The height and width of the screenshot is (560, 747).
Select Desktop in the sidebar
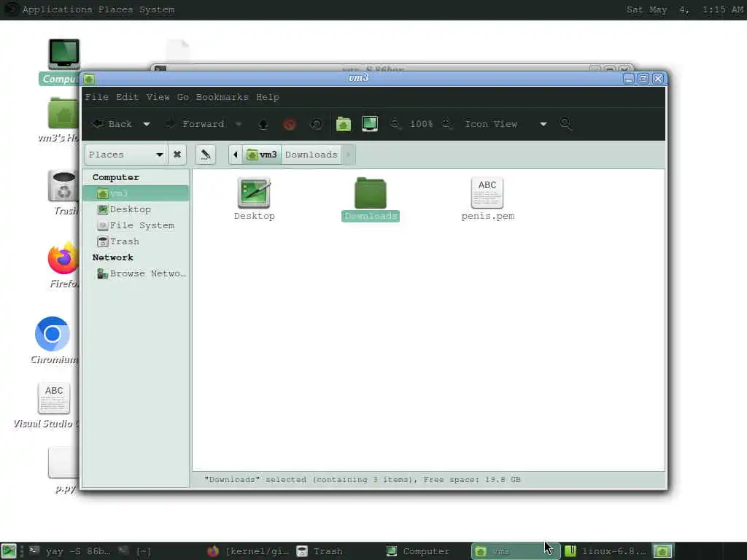click(136, 209)
